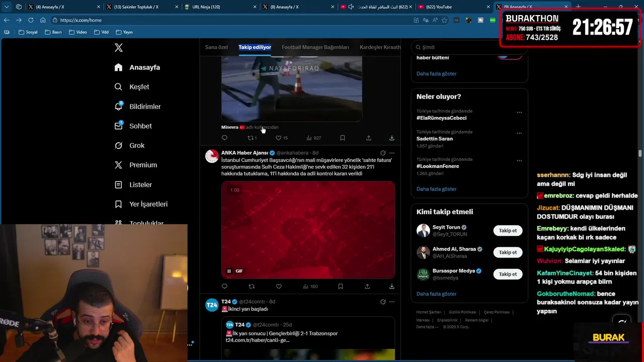Like the ANKA Haber post
644x362 pixels.
(279, 287)
